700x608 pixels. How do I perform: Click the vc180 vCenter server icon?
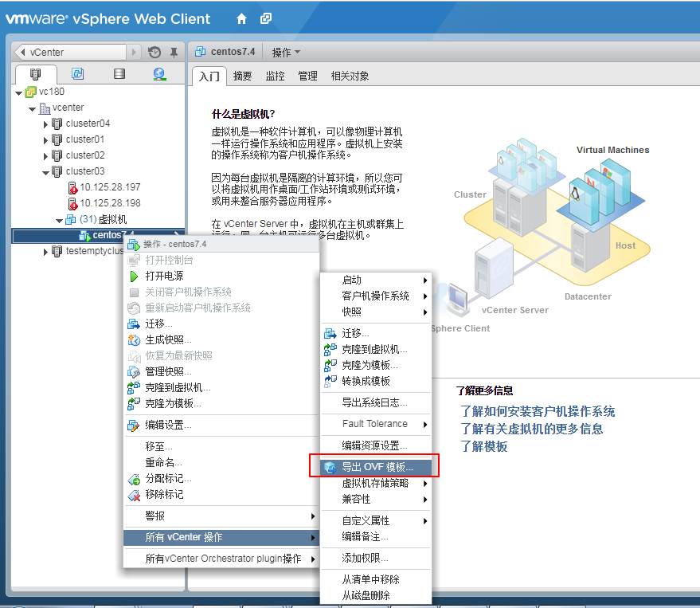coord(30,92)
